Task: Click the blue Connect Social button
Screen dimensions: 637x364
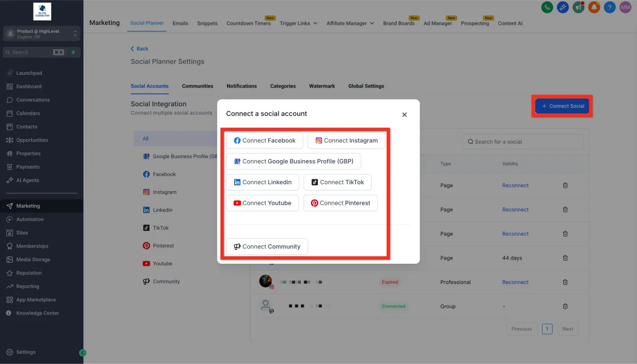Action: pos(562,106)
